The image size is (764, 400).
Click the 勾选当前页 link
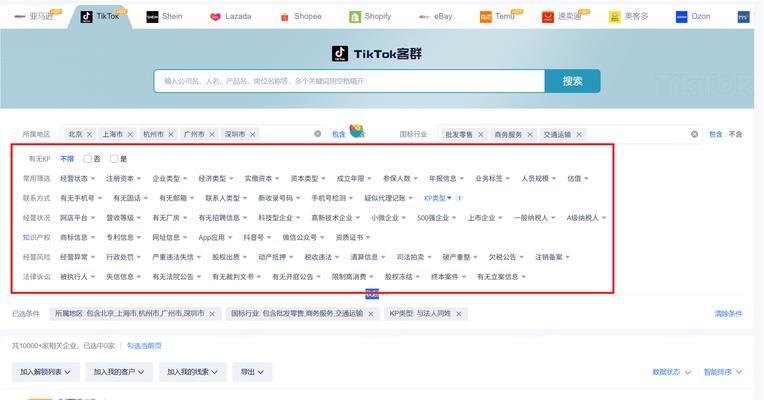(144, 346)
